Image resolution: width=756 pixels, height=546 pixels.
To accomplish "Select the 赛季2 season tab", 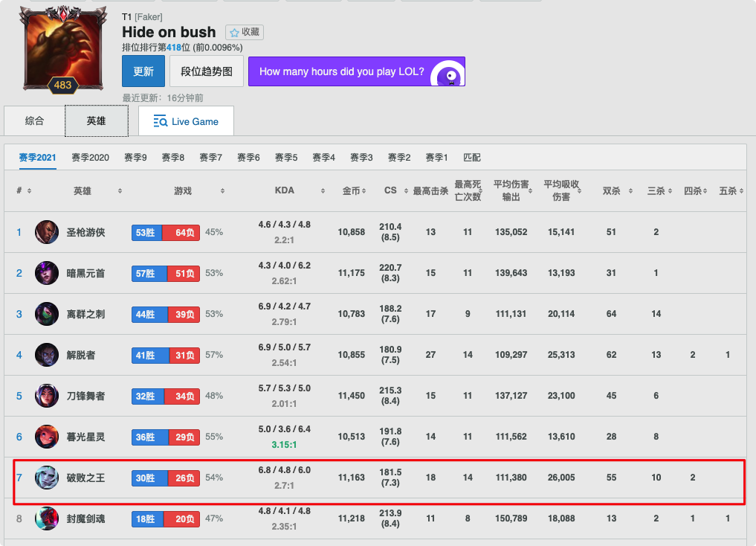I will click(399, 158).
